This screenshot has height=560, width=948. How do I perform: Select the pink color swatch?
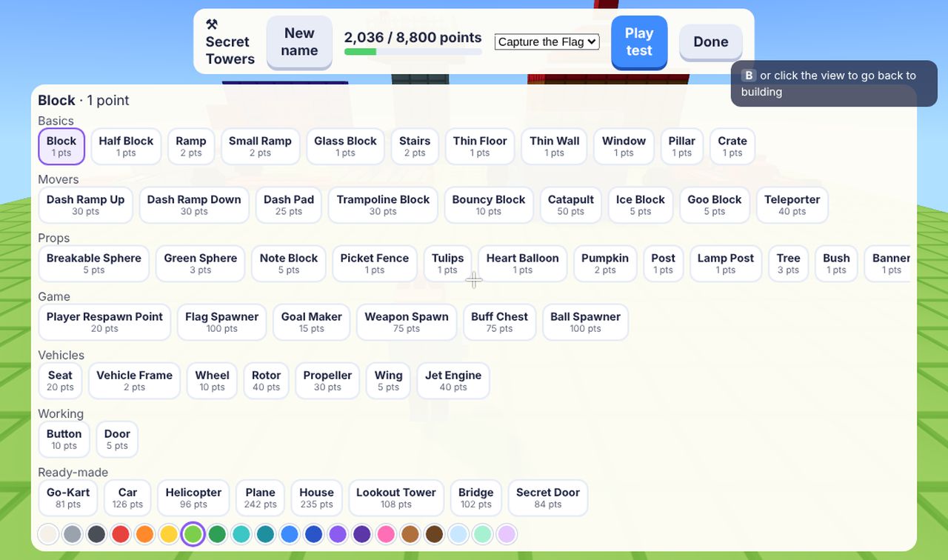(386, 534)
